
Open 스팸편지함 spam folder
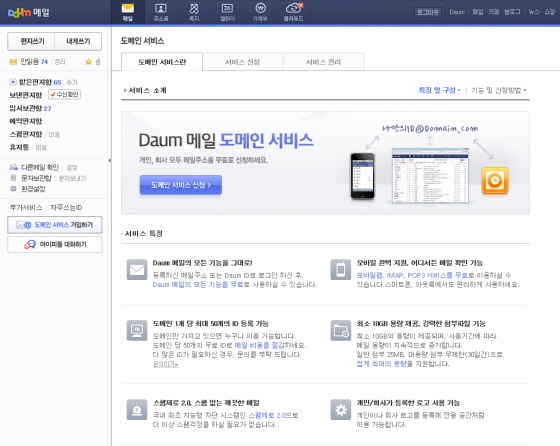click(x=26, y=134)
